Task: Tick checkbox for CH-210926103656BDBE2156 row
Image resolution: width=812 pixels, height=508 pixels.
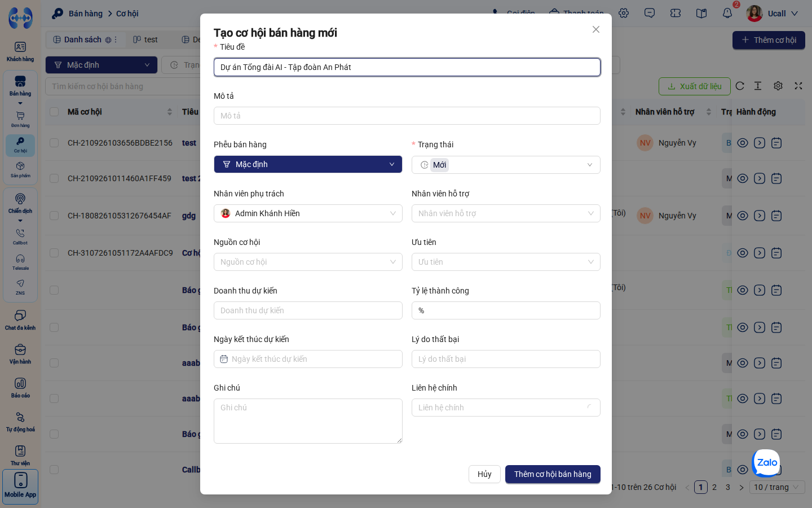Action: 54,143
